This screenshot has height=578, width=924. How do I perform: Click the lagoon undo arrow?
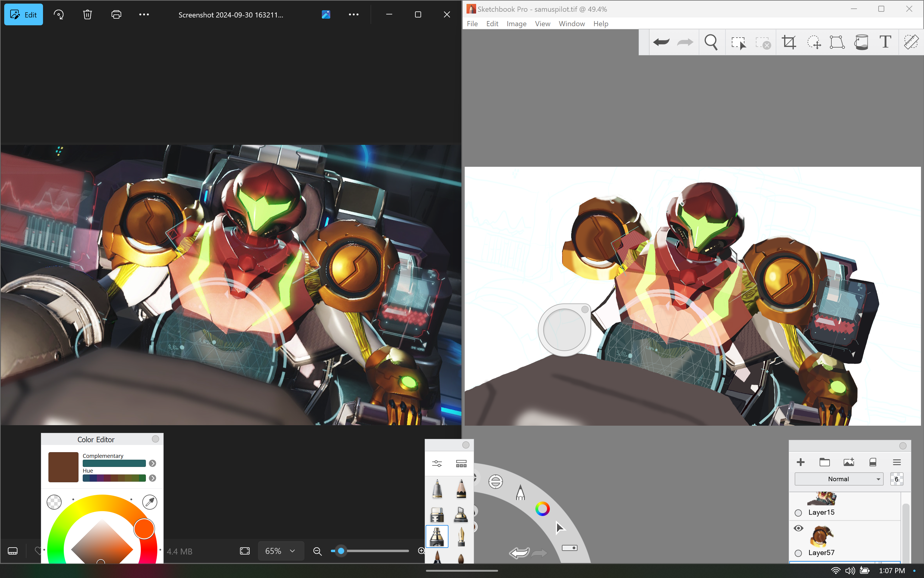pyautogui.click(x=519, y=552)
